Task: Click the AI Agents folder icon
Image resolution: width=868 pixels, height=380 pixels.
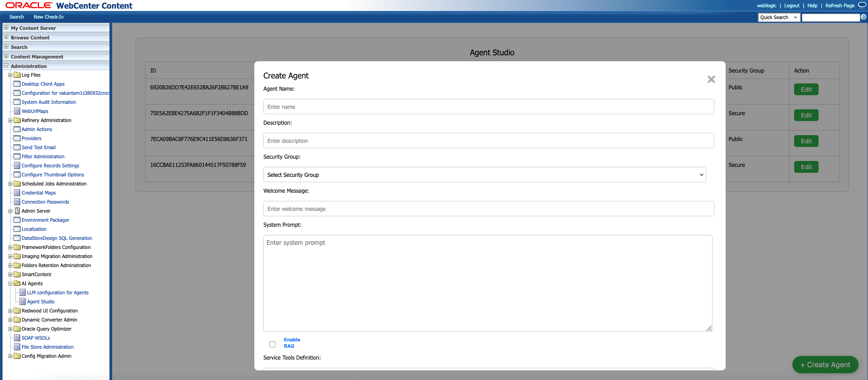Action: coord(17,283)
